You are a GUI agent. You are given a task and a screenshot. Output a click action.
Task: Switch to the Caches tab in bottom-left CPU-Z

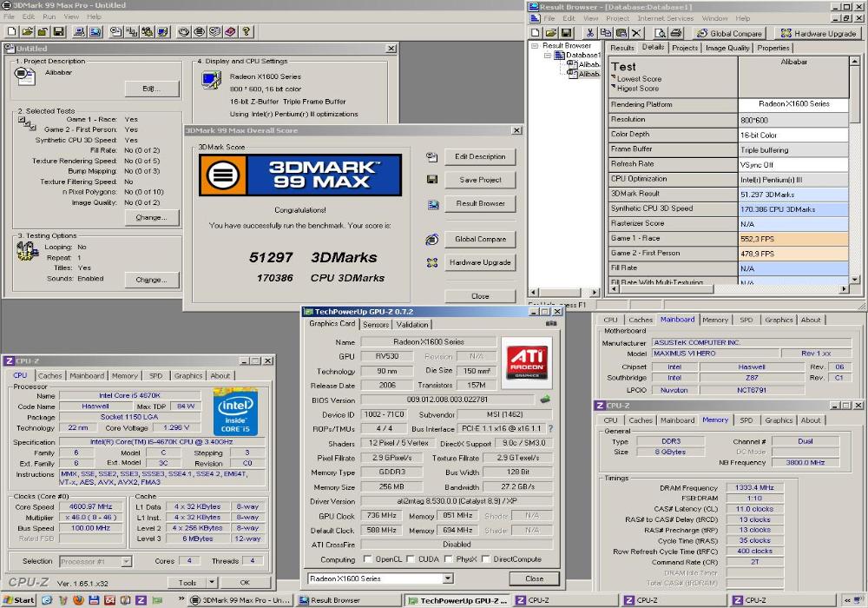49,375
